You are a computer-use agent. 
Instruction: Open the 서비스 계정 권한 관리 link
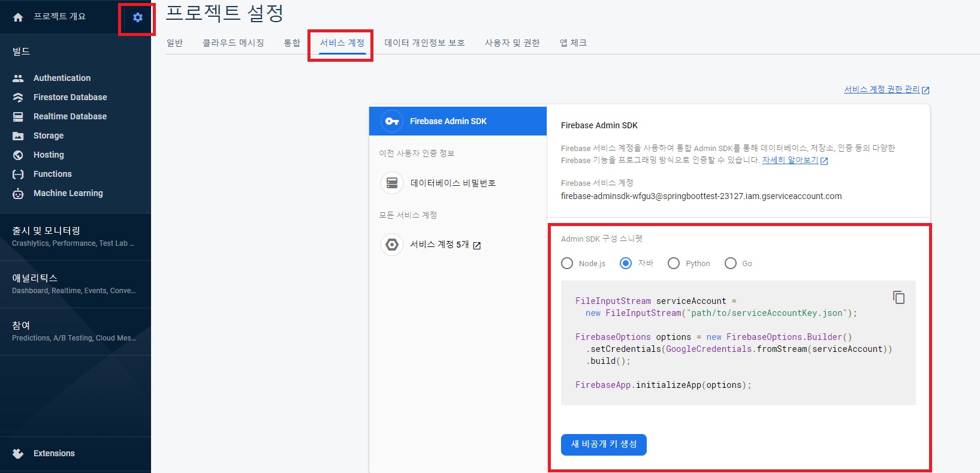click(x=882, y=89)
